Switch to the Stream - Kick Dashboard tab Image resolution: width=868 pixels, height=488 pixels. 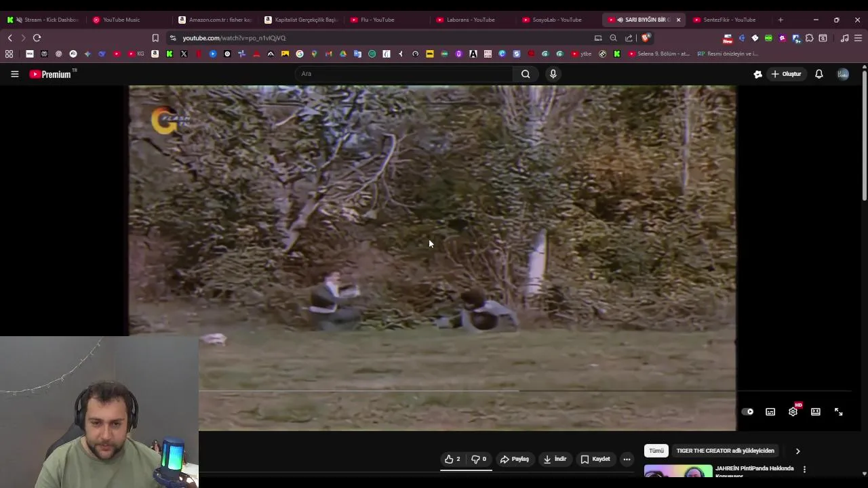pyautogui.click(x=44, y=20)
